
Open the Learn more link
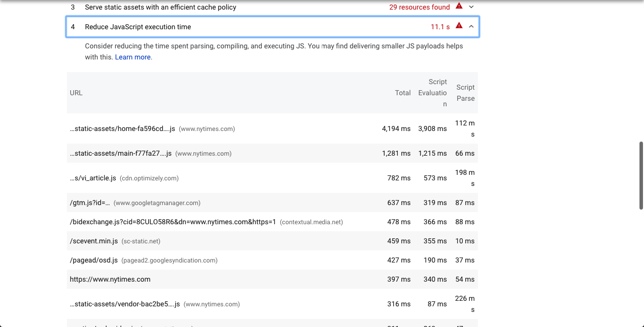pyautogui.click(x=133, y=57)
